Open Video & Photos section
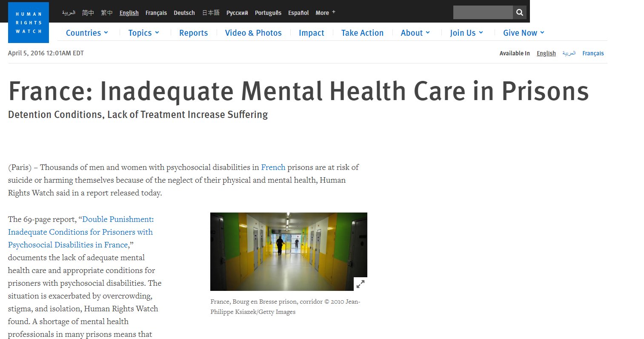The height and width of the screenshot is (339, 644). pyautogui.click(x=253, y=33)
